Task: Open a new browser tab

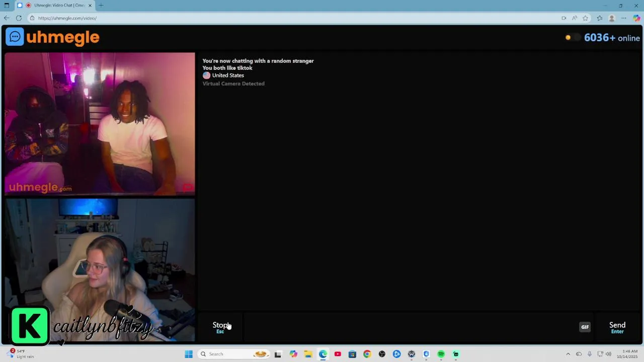Action: pos(101,6)
